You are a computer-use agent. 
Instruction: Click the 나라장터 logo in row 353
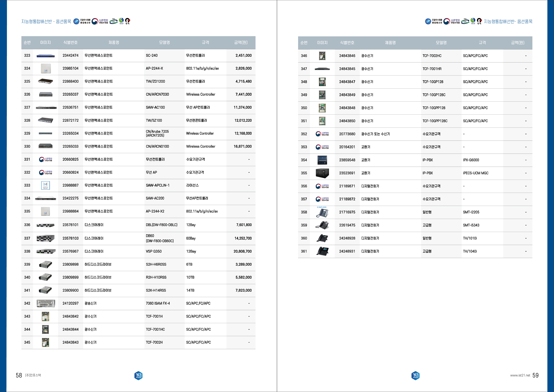[x=322, y=147]
